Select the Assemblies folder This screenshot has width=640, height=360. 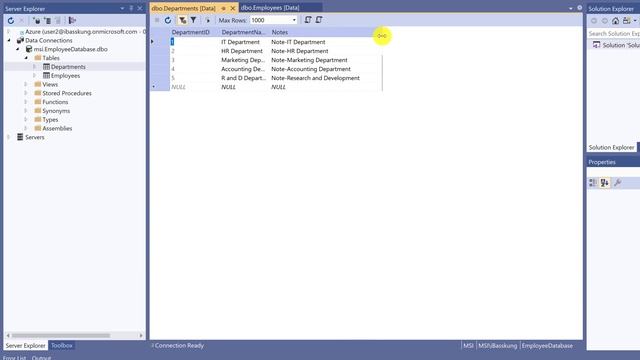(x=57, y=128)
